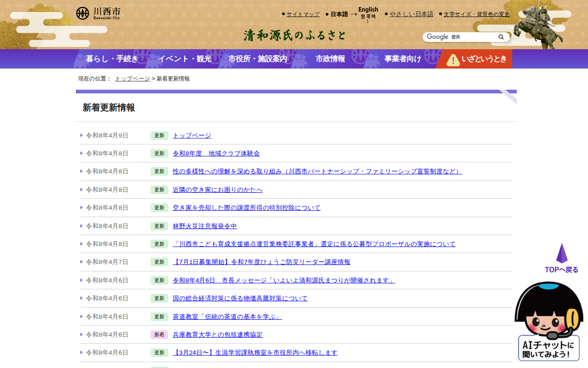This screenshot has height=368, width=588.
Task: Expand the 暮らし・手続き menu
Action: click(112, 59)
